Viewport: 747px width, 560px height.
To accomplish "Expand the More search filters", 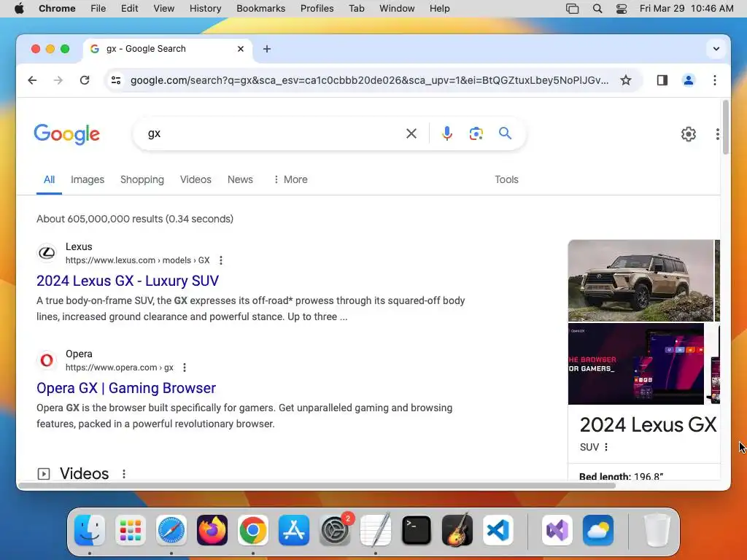I will point(290,179).
